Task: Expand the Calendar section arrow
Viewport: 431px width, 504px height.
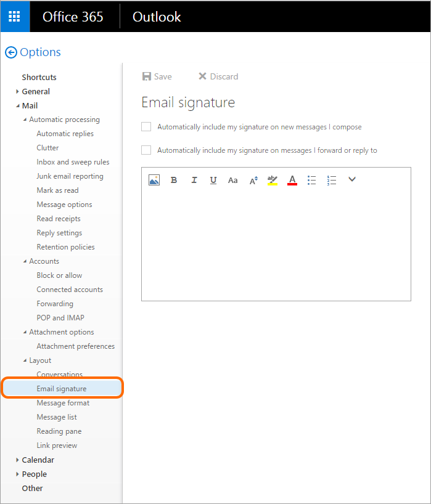Action: (x=17, y=460)
